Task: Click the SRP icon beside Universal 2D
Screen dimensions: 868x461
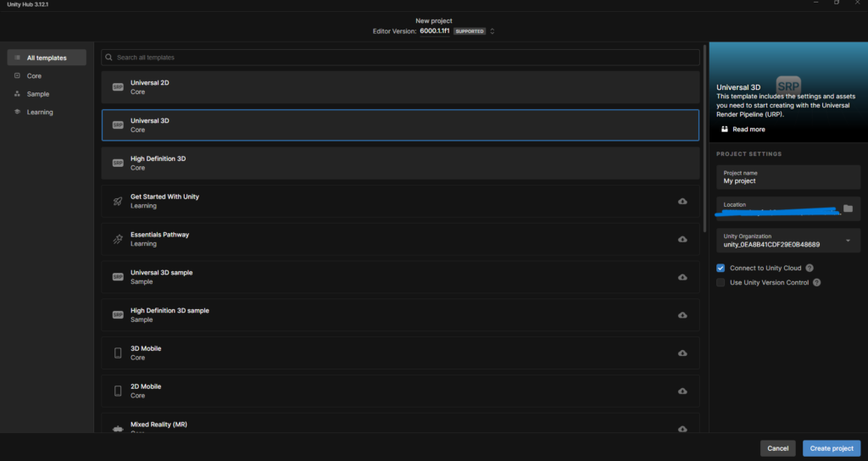Action: coord(118,87)
